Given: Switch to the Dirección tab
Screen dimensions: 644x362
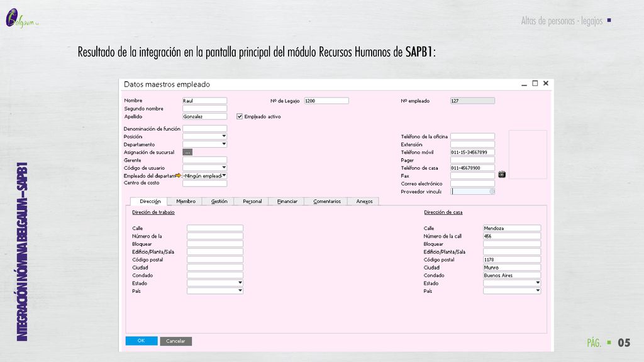Looking at the screenshot, I should pyautogui.click(x=150, y=201).
